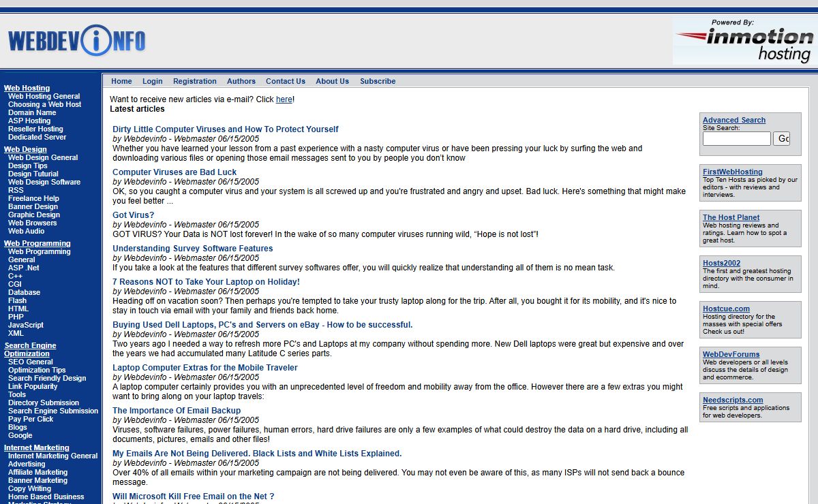Select Web Hosting General in sidebar

44,97
